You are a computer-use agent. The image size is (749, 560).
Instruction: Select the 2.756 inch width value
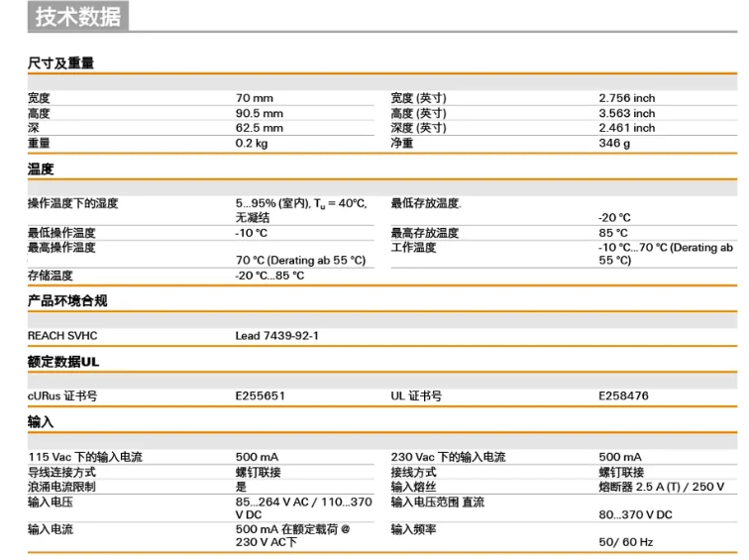point(626,98)
